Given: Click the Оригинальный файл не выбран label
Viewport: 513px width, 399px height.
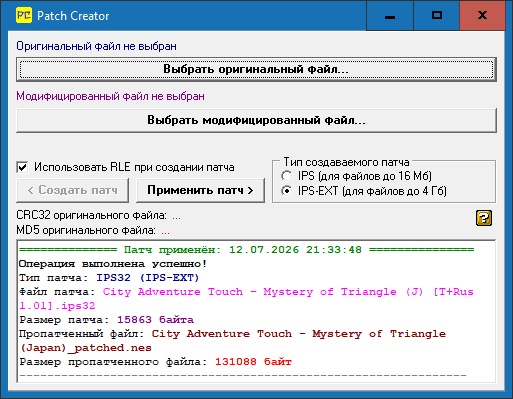Looking at the screenshot, I should (96, 46).
